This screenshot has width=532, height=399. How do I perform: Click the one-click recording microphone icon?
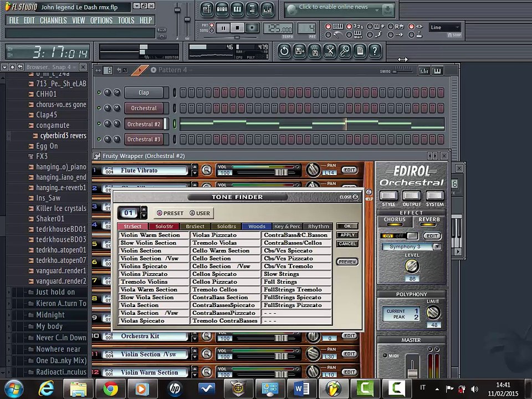[x=345, y=51]
